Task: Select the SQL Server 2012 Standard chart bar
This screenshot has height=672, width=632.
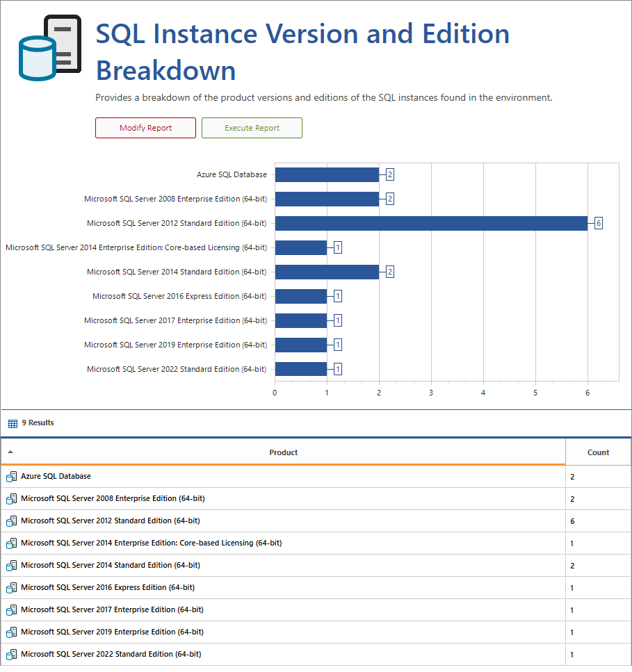Action: coord(431,223)
